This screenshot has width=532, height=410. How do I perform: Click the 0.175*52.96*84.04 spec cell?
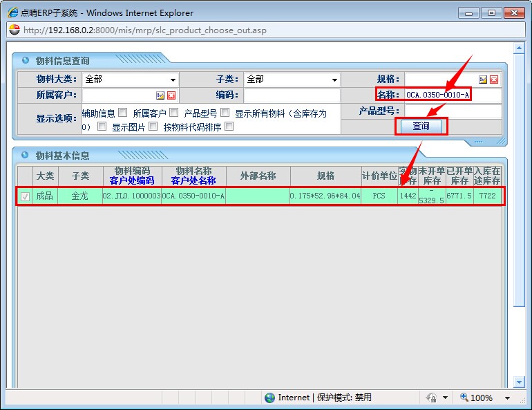pyautogui.click(x=325, y=196)
